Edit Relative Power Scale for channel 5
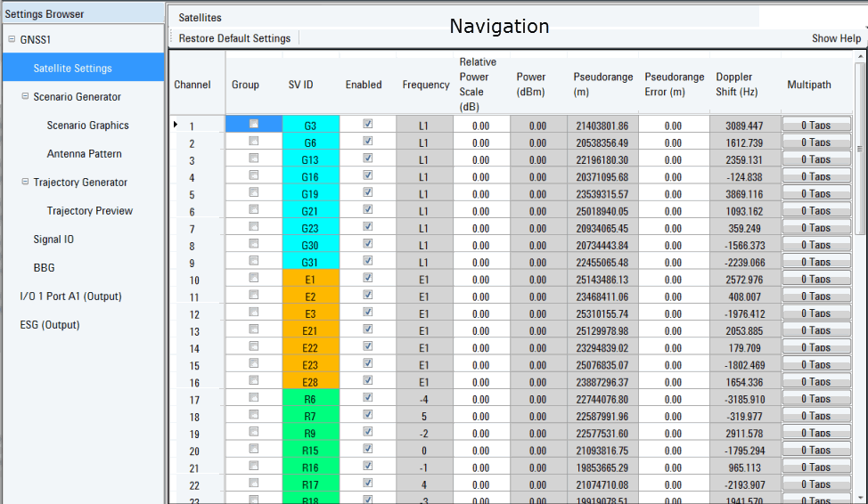The width and height of the screenshot is (868, 504). (x=481, y=194)
